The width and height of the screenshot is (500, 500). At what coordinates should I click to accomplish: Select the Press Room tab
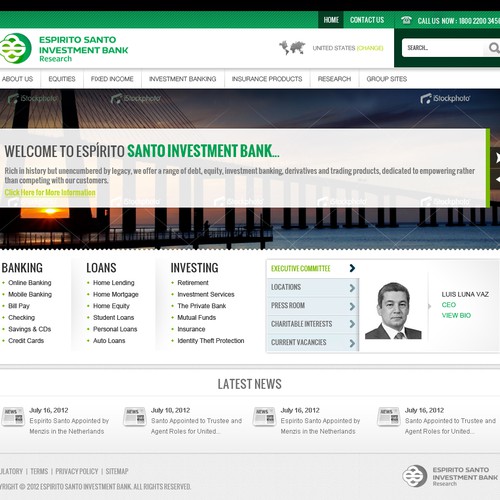point(312,306)
